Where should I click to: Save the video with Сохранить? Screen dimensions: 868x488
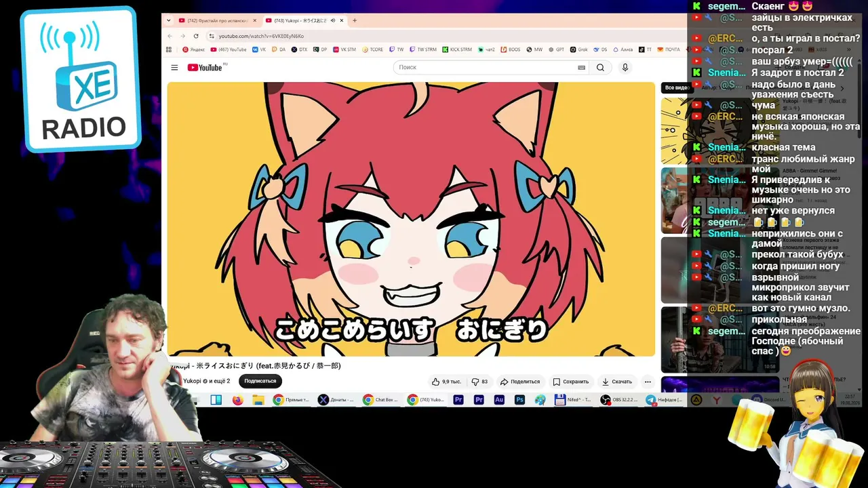[x=571, y=382]
